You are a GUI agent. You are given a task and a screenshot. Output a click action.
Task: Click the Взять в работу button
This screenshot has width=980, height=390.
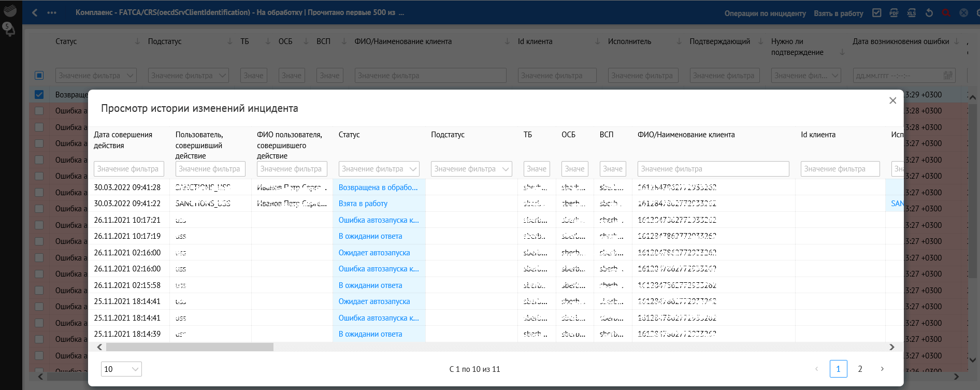click(x=838, y=13)
